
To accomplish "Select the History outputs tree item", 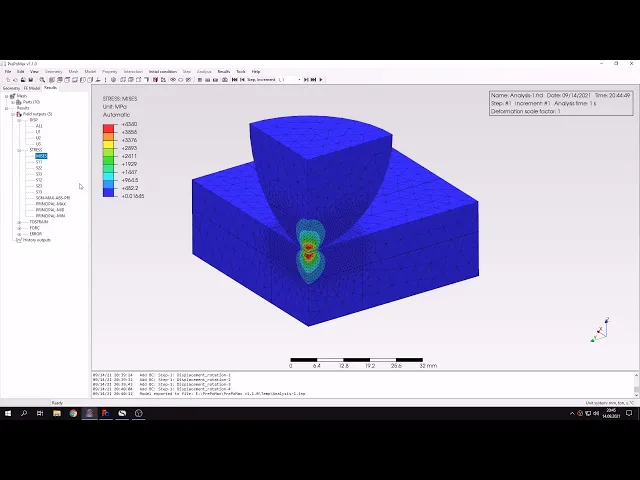I will (37, 240).
